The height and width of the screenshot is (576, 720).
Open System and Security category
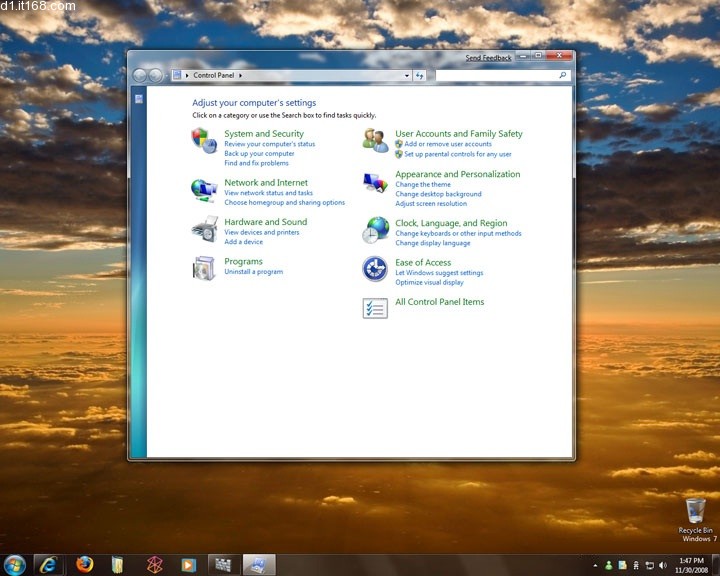(x=264, y=134)
